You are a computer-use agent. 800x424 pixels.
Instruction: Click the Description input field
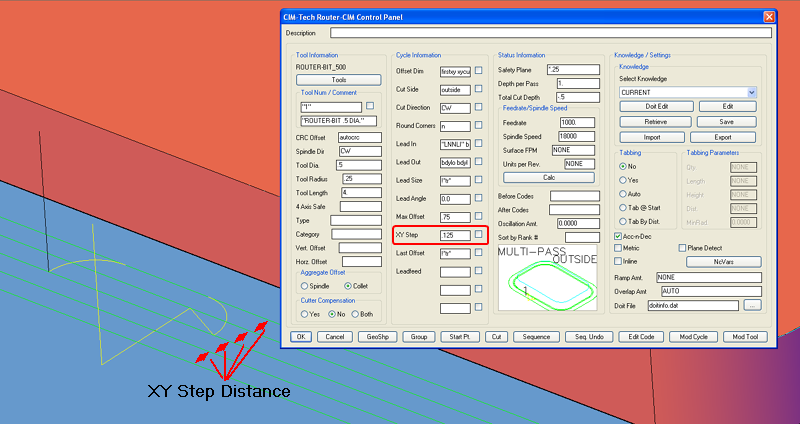[x=551, y=33]
